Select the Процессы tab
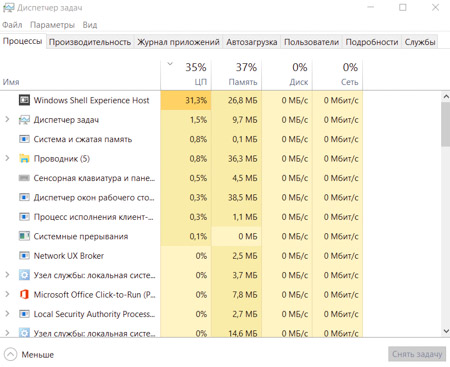 pyautogui.click(x=23, y=41)
